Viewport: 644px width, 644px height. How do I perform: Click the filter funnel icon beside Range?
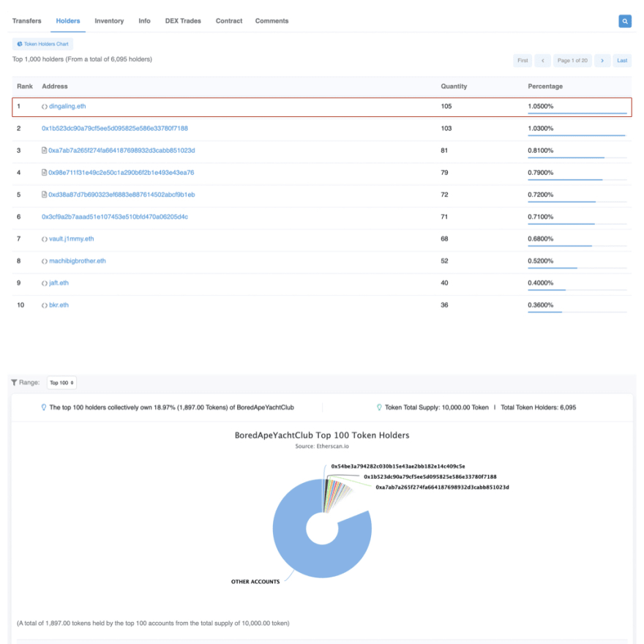[x=14, y=382]
